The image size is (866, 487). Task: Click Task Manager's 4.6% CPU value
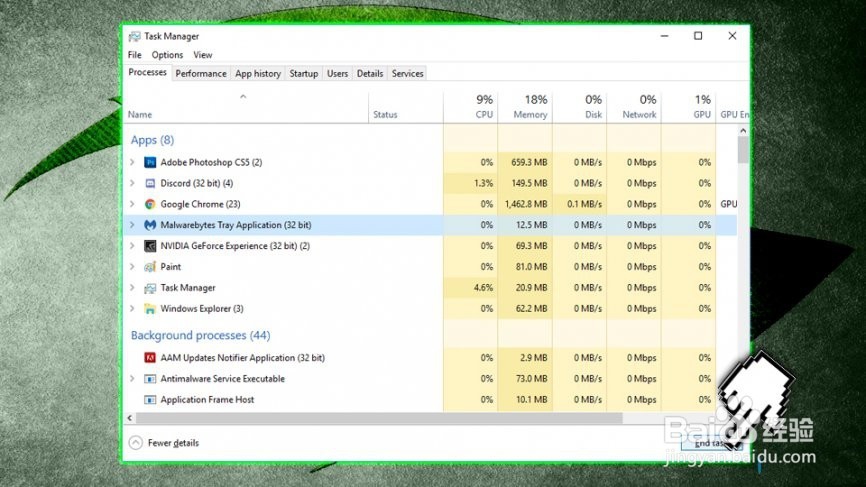pos(483,288)
